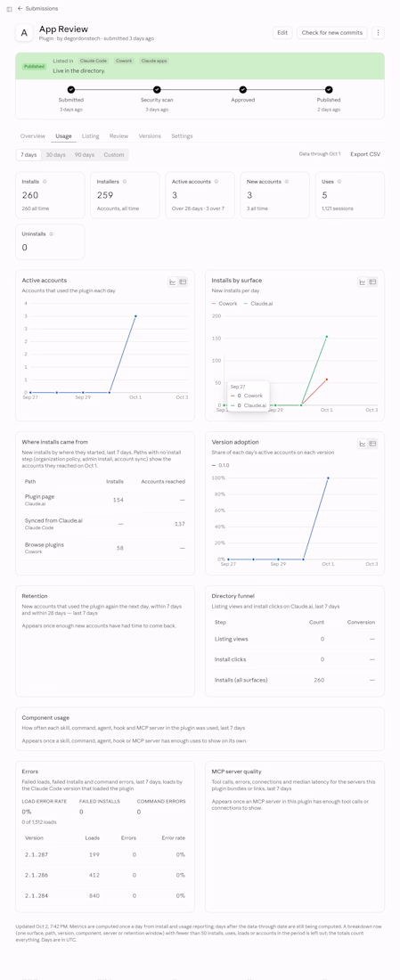Switch Installs by surface to table view

point(372,282)
